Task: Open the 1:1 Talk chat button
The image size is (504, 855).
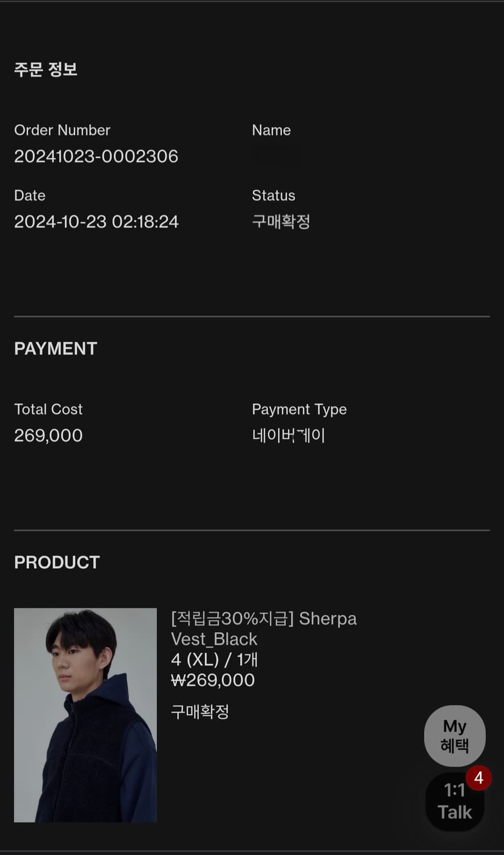Action: pos(454,802)
